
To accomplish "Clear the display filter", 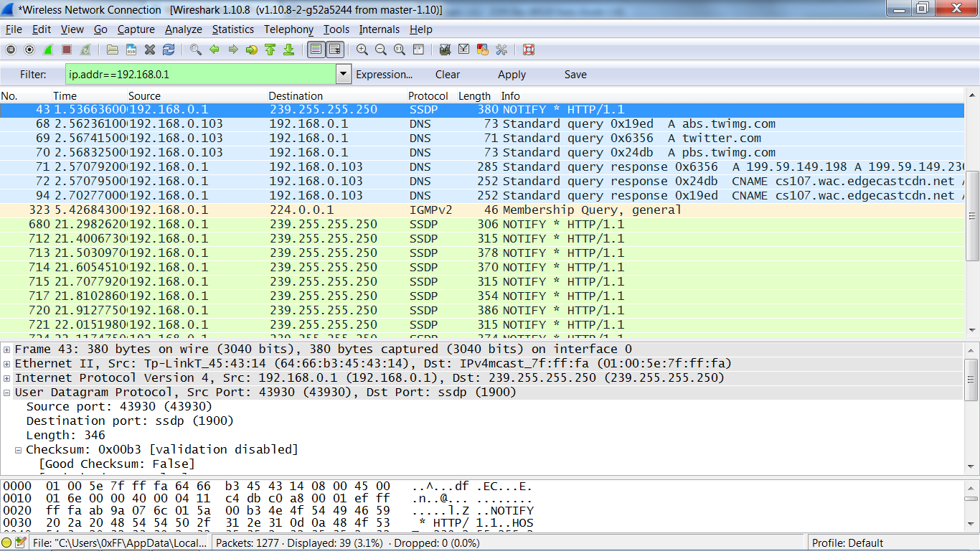I will (448, 75).
